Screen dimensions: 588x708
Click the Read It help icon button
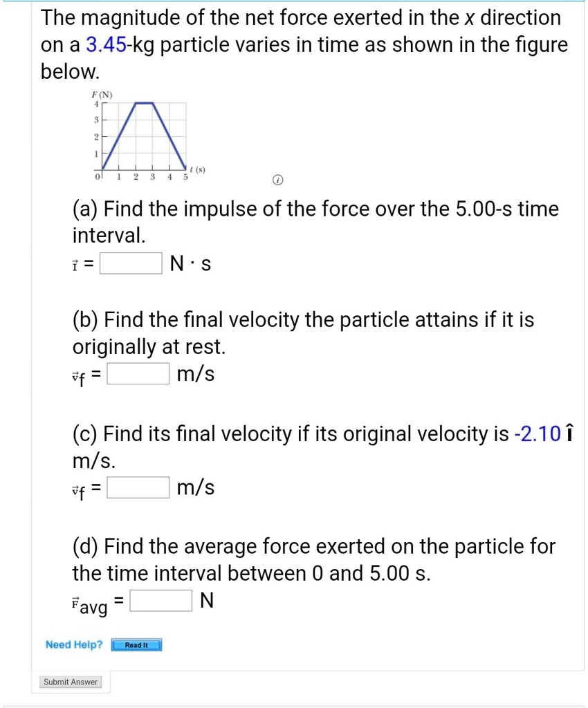click(136, 644)
